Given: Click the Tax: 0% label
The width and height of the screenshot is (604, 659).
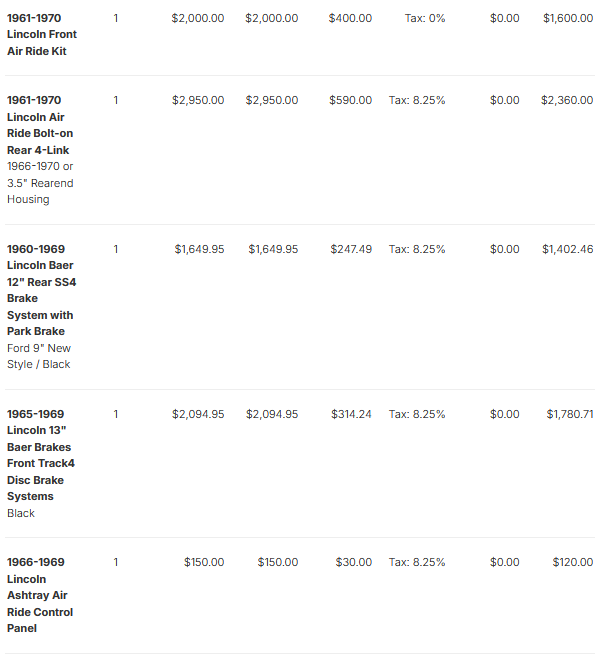Looking at the screenshot, I should (x=425, y=18).
